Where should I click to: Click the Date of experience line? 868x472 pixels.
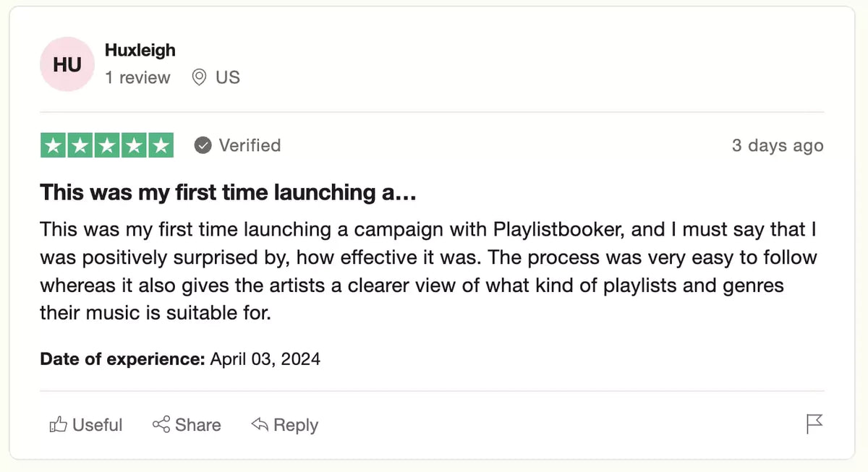pyautogui.click(x=180, y=359)
